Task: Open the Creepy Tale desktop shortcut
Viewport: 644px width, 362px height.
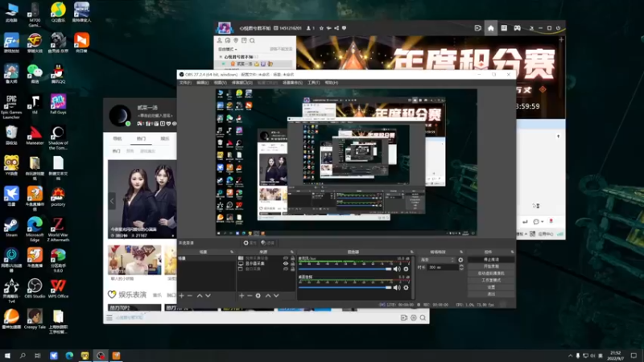Action: (x=35, y=319)
